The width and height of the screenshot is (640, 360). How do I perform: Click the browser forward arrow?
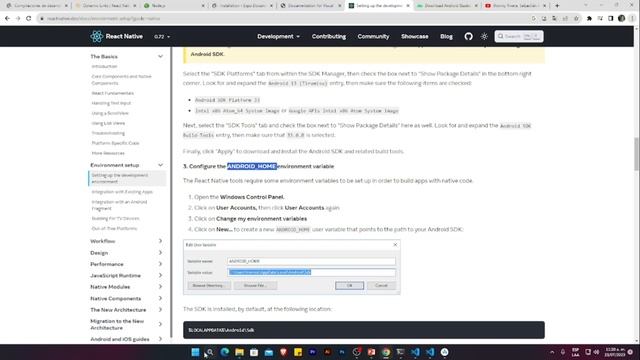pos(18,18)
